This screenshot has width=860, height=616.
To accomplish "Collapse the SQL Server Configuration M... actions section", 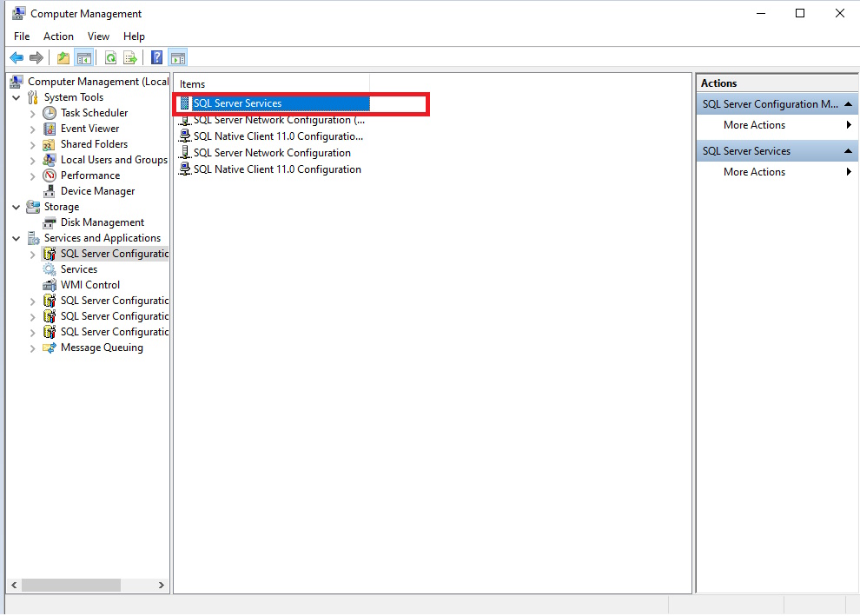I will pos(848,104).
